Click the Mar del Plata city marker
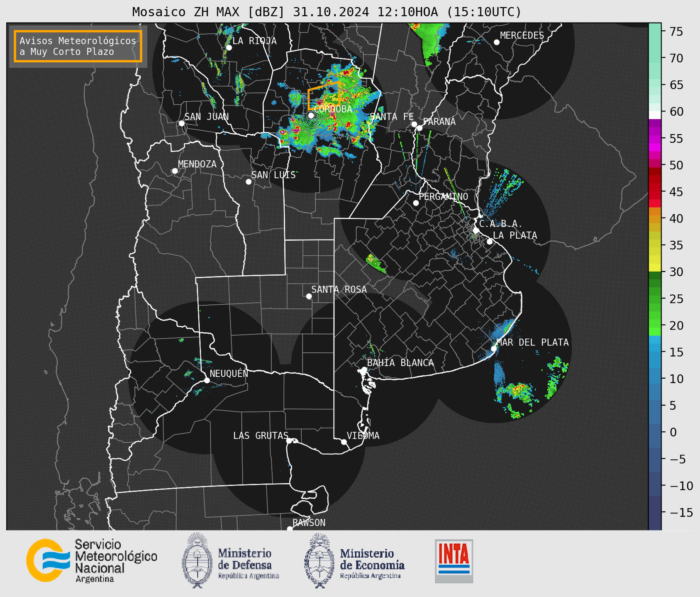 (x=494, y=349)
